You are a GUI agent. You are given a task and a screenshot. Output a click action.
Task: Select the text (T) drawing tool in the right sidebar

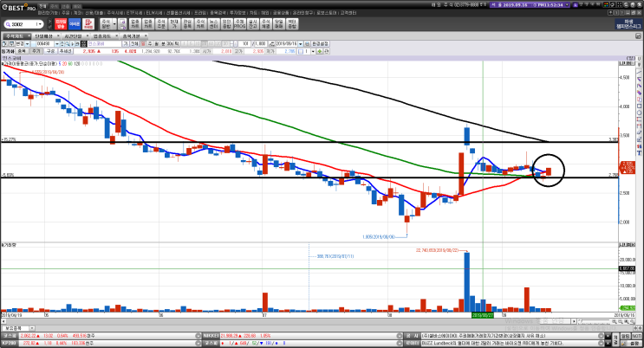point(640,153)
